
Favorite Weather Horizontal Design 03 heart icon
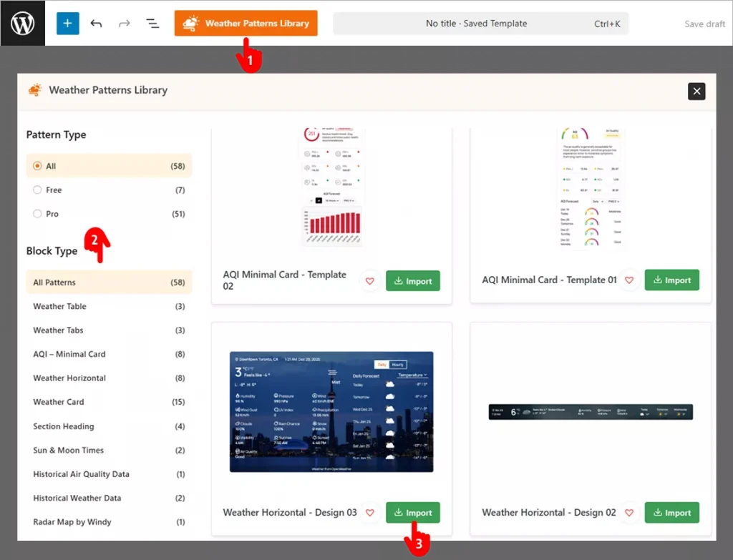tap(369, 513)
